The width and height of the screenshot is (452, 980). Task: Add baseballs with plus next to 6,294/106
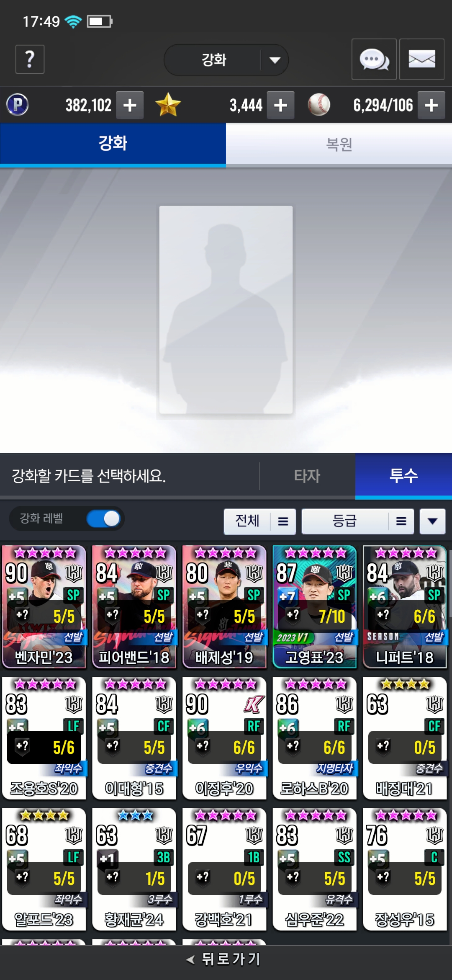(431, 105)
